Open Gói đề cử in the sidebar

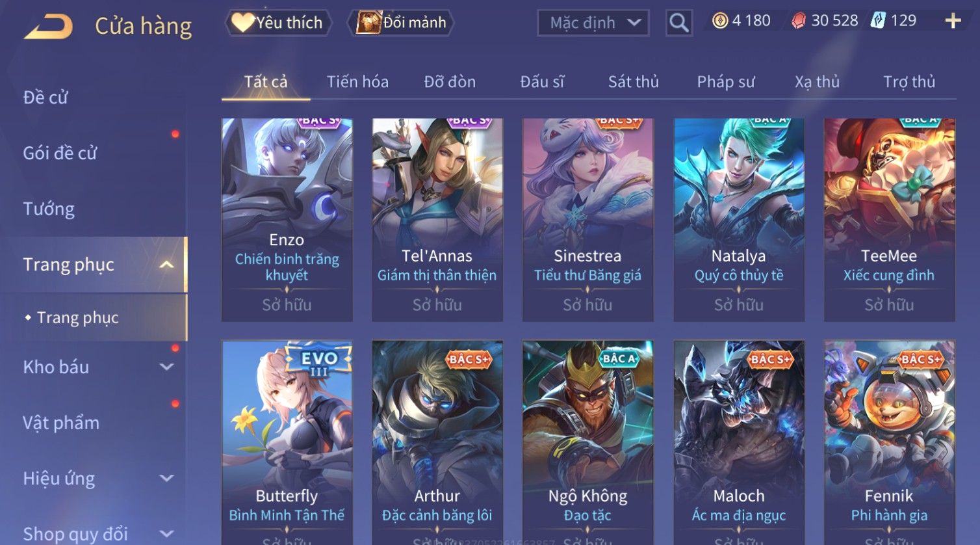[60, 153]
